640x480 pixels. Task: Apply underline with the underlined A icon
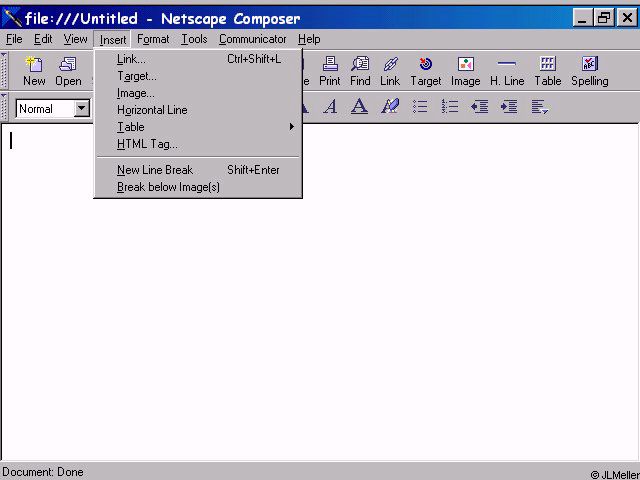pyautogui.click(x=360, y=107)
